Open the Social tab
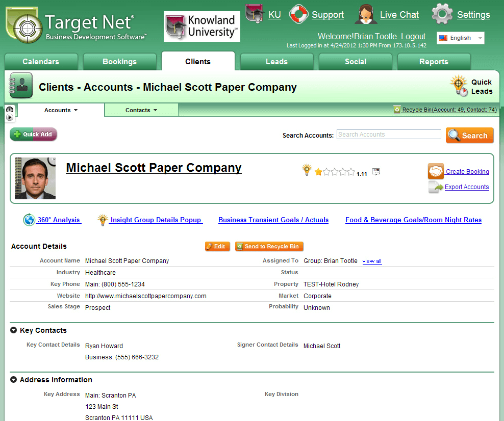 point(356,62)
